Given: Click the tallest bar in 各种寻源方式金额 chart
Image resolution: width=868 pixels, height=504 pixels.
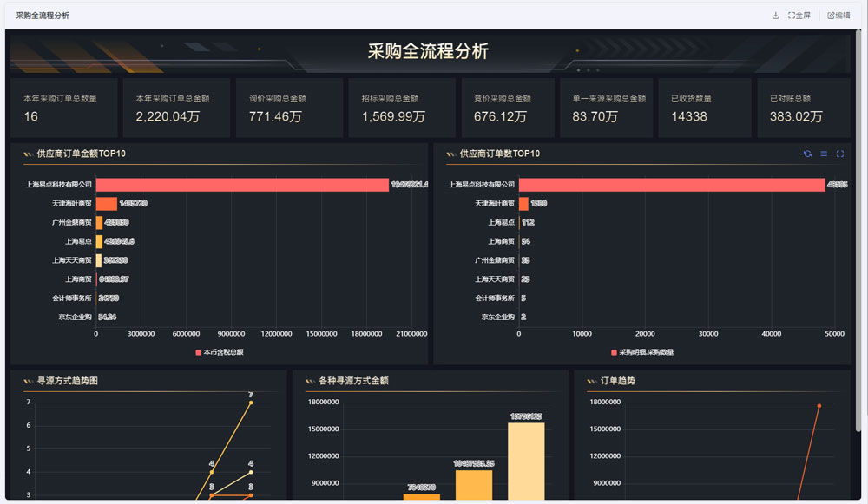Looking at the screenshot, I should (x=526, y=460).
